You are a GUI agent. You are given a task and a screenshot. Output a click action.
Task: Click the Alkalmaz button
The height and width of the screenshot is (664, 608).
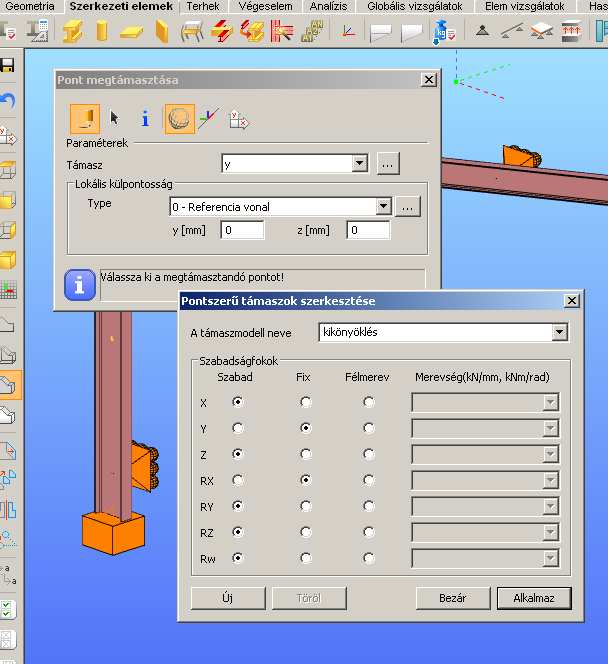click(534, 598)
